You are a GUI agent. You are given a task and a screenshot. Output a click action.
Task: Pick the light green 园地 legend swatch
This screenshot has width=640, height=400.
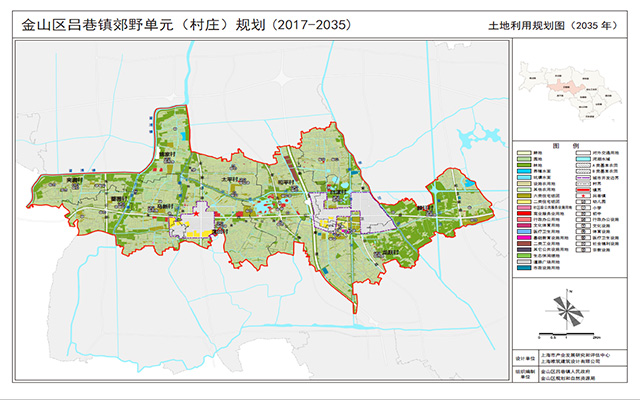pos(524,159)
